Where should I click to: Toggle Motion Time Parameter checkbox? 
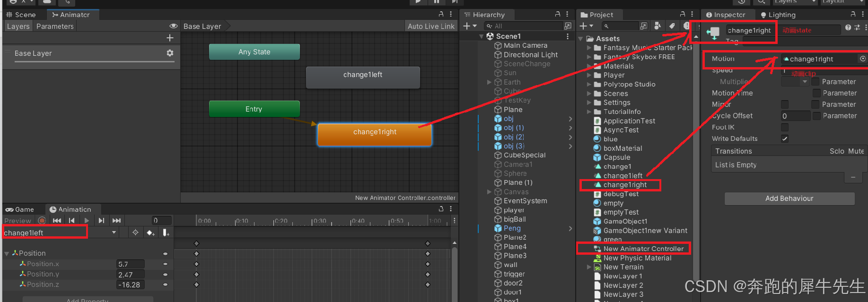click(816, 93)
